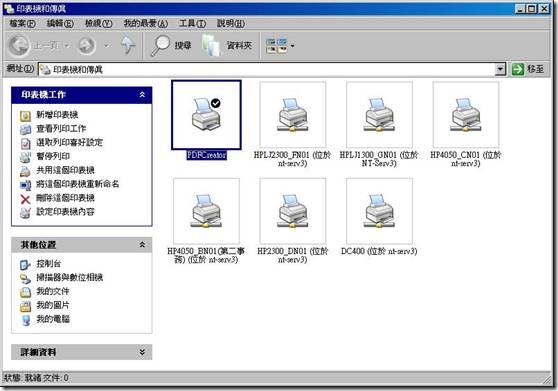Click the share this printer (共用這個印表機) icon
The height and width of the screenshot is (391, 558).
25,171
